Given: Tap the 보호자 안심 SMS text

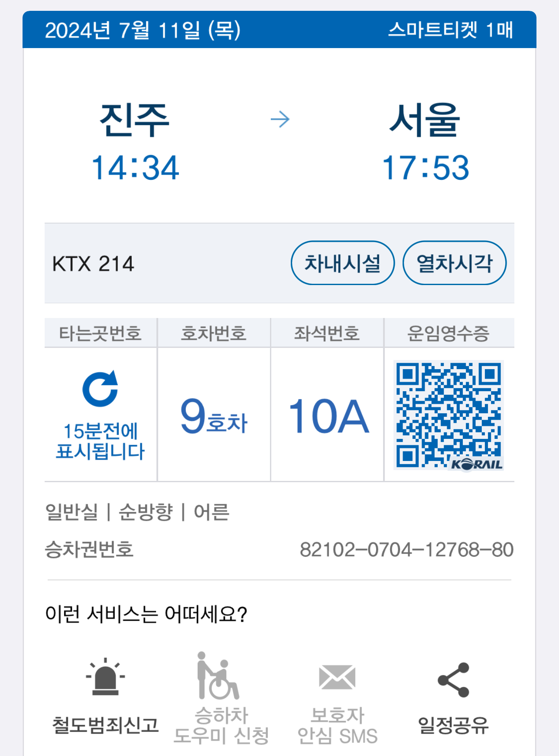Looking at the screenshot, I should (x=337, y=726).
